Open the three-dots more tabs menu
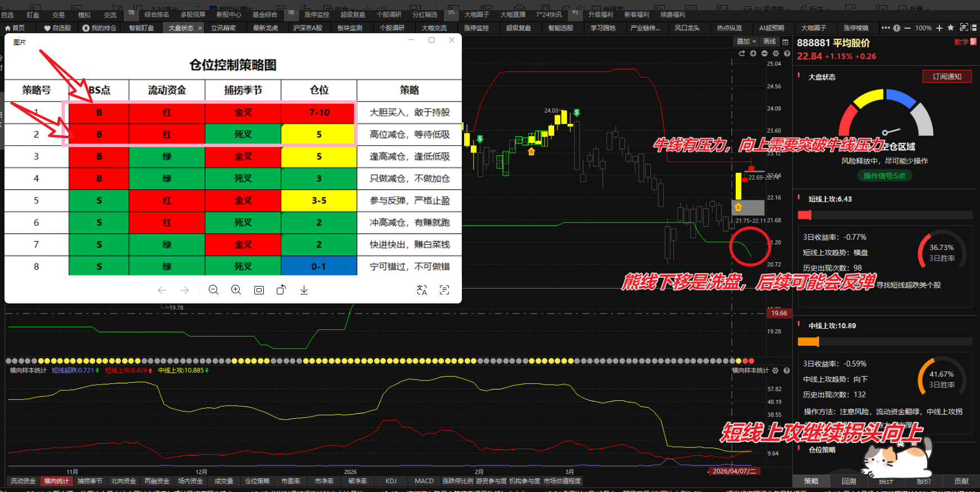This screenshot has width=980, height=492. [x=885, y=28]
